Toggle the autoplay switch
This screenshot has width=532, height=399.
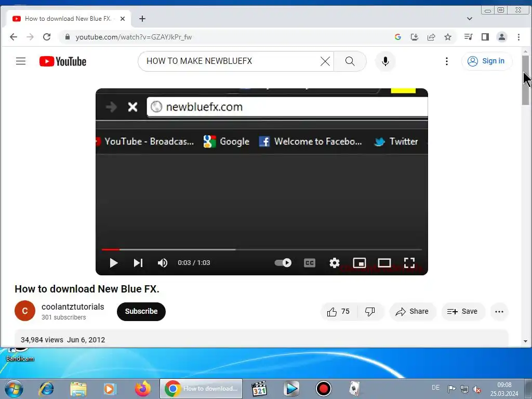point(283,263)
